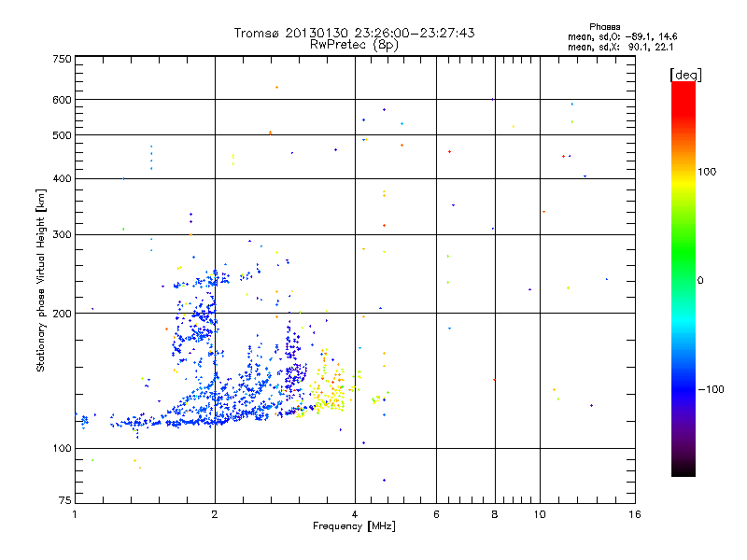Click the x-axis label 2
The height and width of the screenshot is (560, 747).
[215, 514]
